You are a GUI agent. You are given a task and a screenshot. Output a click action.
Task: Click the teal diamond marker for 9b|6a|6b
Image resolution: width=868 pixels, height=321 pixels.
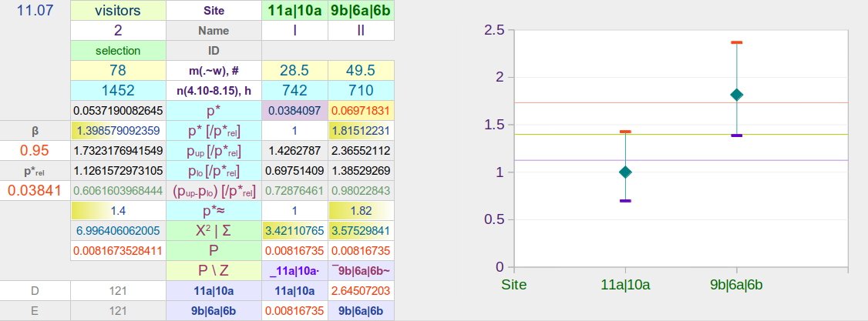coord(736,95)
